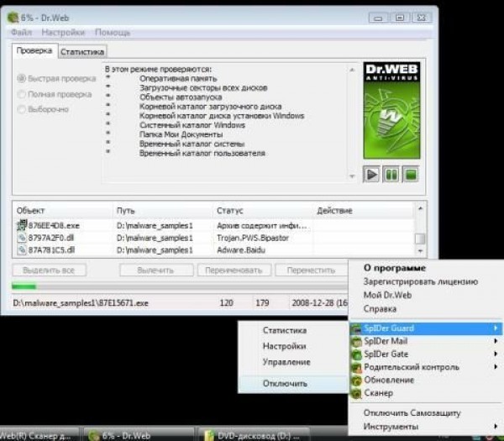The width and height of the screenshot is (504, 441).
Task: Expand SpIDer Mail submenu arrow
Action: (496, 341)
